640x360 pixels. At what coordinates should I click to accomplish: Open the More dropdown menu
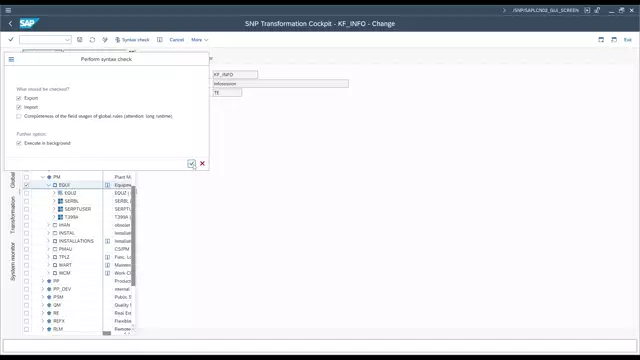click(x=200, y=40)
